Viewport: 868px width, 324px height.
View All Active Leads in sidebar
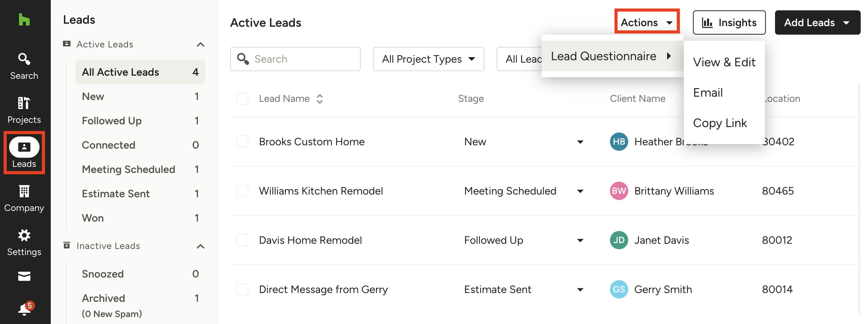[x=120, y=72]
